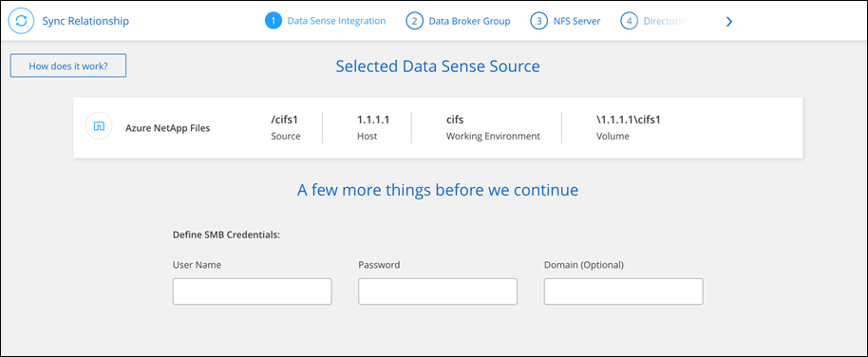The width and height of the screenshot is (868, 357).
Task: Go to the Data Broker Group step
Action: coord(469,21)
